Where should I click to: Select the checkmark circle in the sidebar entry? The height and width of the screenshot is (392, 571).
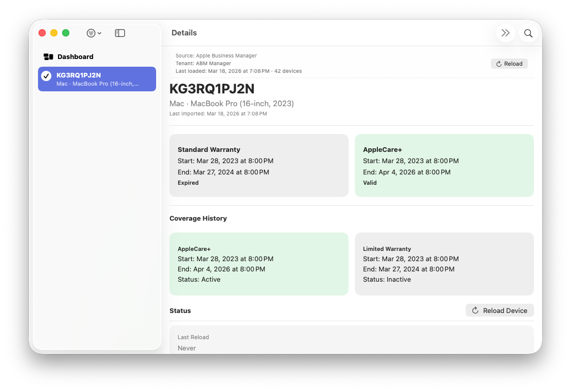click(x=46, y=75)
